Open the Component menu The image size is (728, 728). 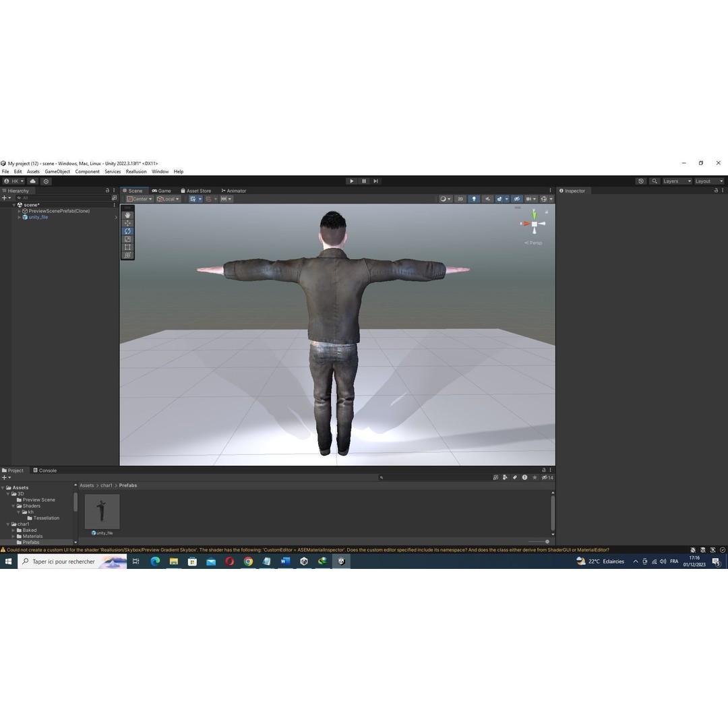87,171
